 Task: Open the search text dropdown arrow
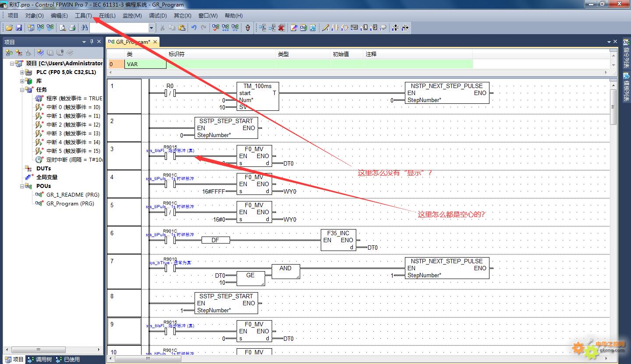(x=152, y=28)
